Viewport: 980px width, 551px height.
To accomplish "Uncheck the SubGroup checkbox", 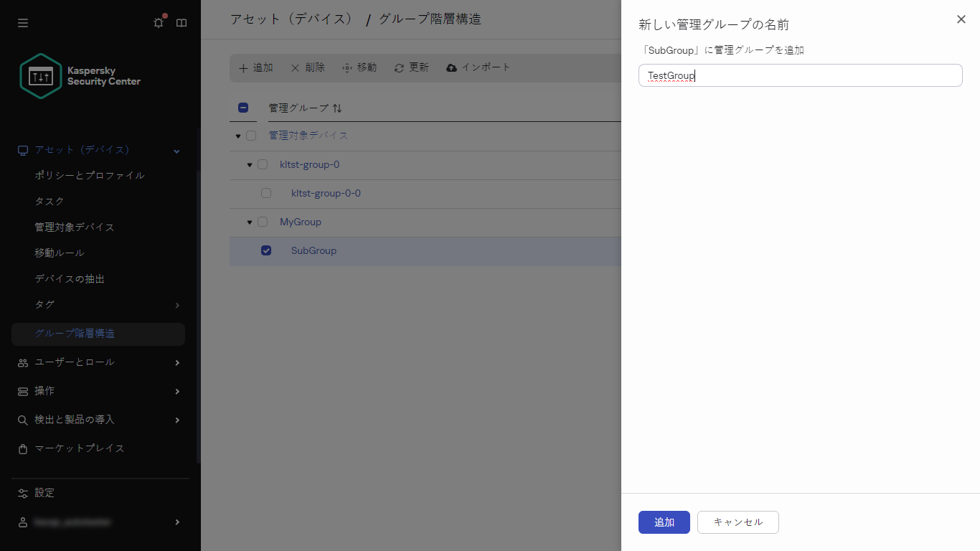I will point(266,250).
